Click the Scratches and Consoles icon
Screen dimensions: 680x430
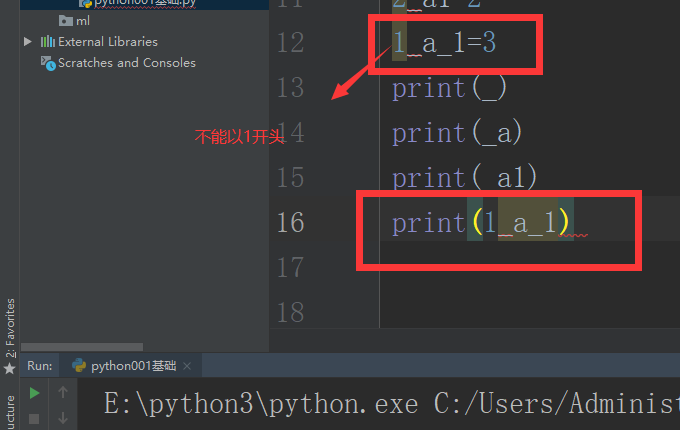pos(48,63)
